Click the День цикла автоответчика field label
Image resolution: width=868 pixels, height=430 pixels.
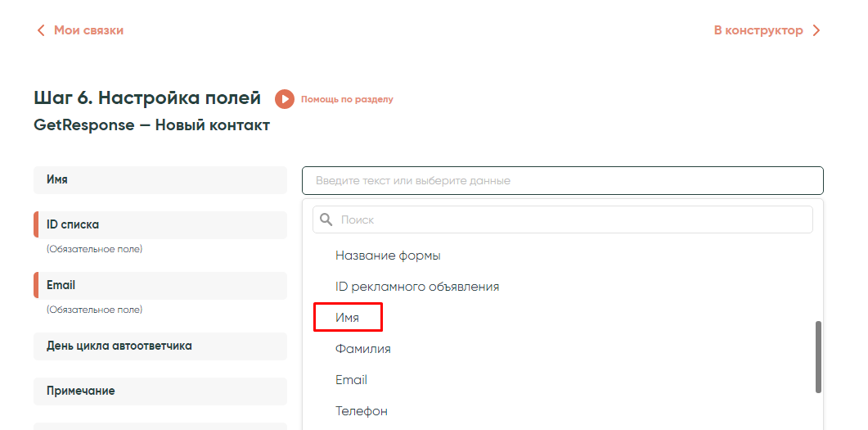[x=160, y=346]
